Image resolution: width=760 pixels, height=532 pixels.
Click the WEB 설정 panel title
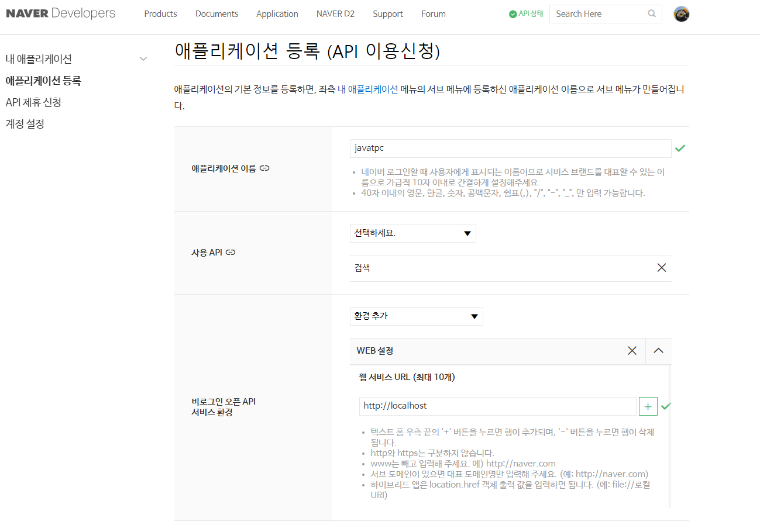375,351
